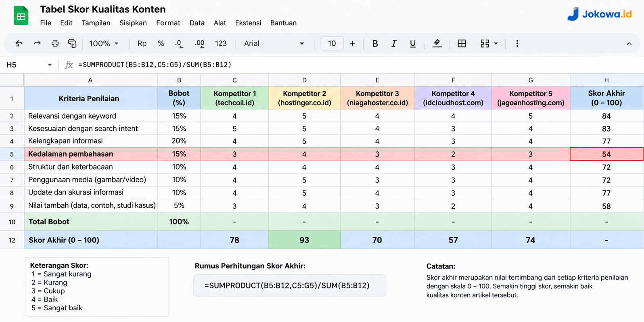Screen dimensions: 644x322
Task: Toggle underline formatting
Action: pos(412,44)
